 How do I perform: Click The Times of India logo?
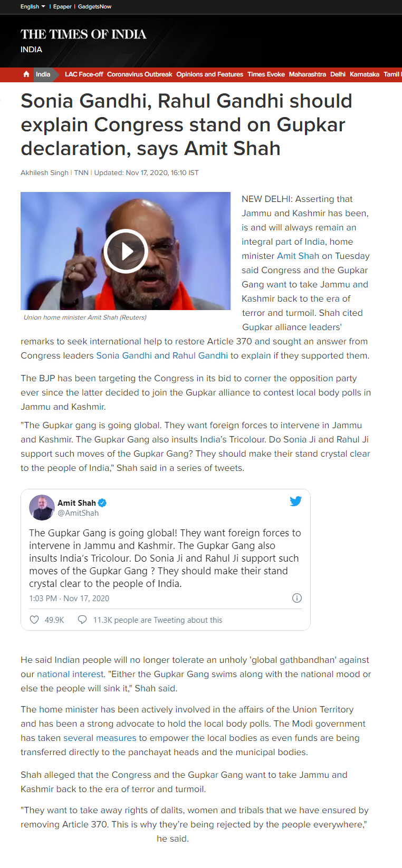pos(83,34)
